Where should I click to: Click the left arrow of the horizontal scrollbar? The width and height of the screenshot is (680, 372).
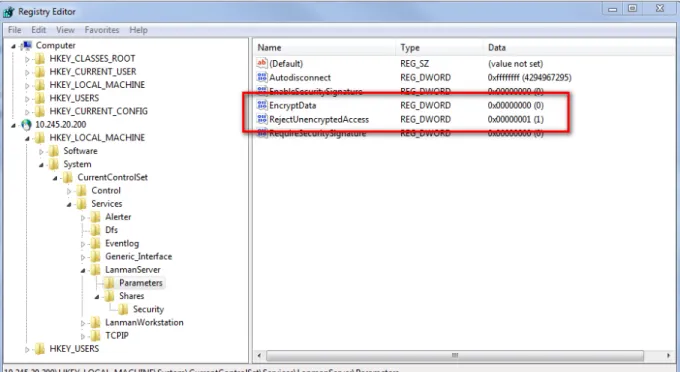pyautogui.click(x=259, y=356)
